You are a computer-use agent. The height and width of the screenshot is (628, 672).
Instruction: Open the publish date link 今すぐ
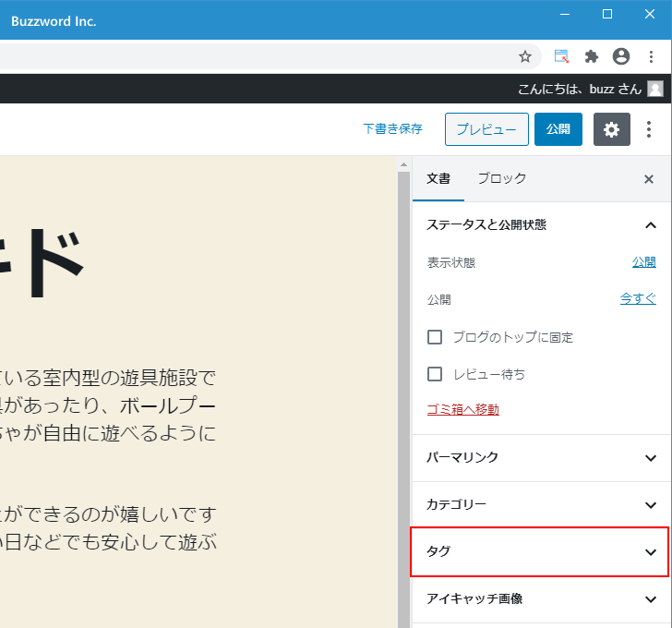tap(638, 298)
